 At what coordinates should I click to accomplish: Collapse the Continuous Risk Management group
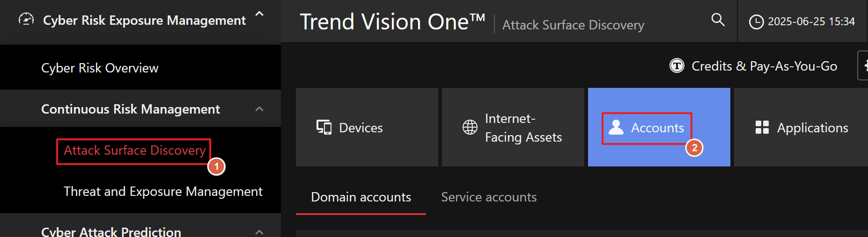pos(259,109)
